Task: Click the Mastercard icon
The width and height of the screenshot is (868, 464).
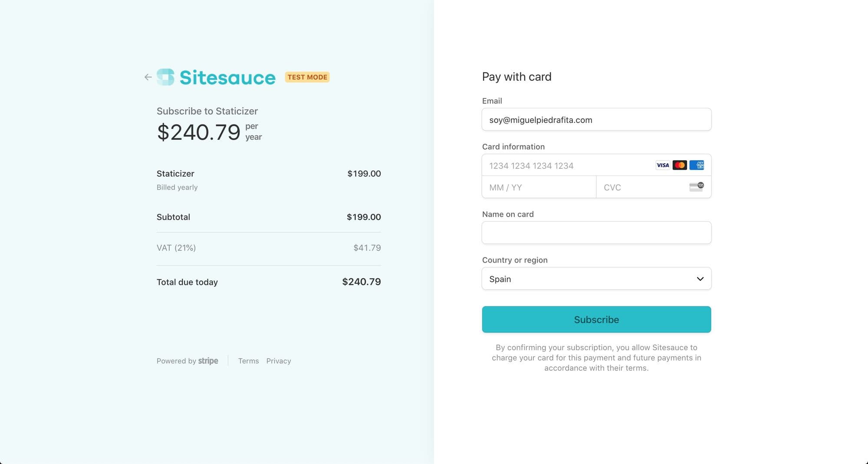Action: pos(680,165)
